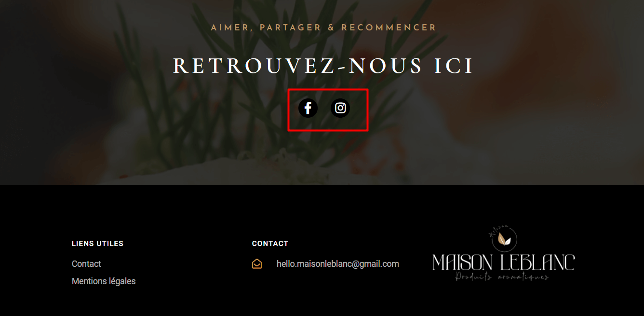The image size is (644, 316).
Task: Follow the Contact link under Liens utiles
Action: coord(86,264)
